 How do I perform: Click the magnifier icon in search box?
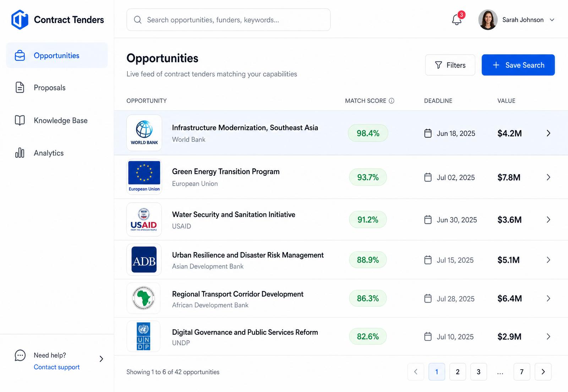[x=138, y=20]
